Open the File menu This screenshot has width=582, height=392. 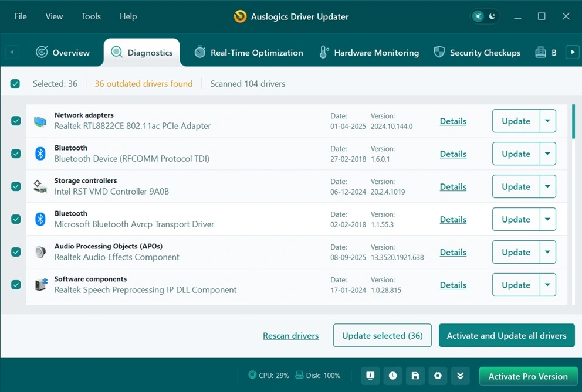(21, 16)
